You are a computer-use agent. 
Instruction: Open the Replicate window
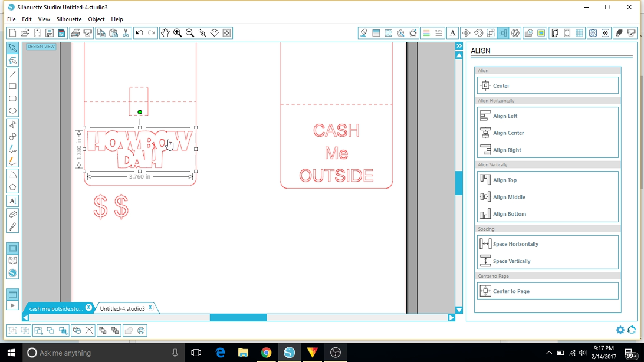pos(515,33)
